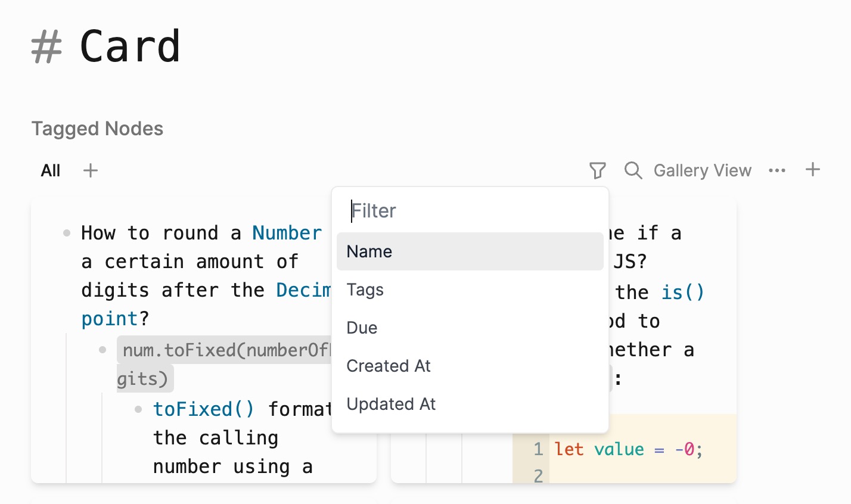Open search with the magnifier icon

(633, 170)
